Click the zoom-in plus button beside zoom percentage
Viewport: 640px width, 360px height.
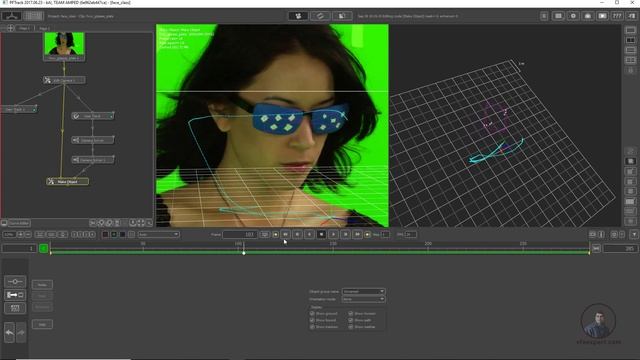tap(20, 234)
